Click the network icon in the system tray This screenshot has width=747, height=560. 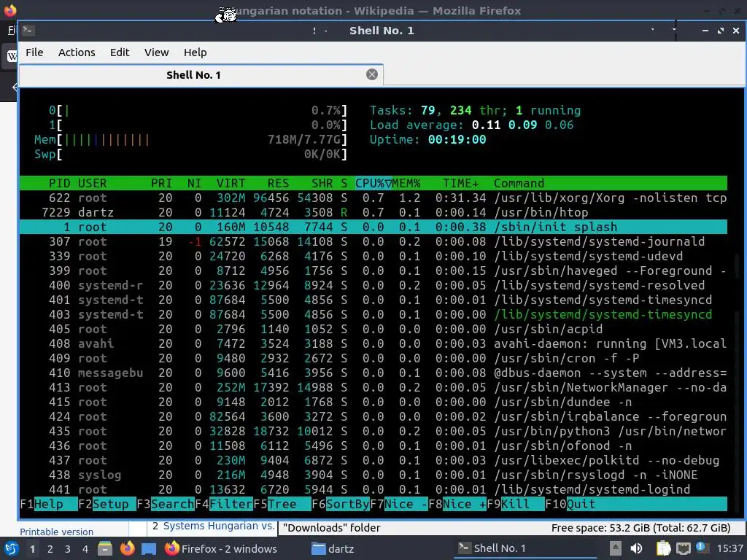pyautogui.click(x=683, y=548)
